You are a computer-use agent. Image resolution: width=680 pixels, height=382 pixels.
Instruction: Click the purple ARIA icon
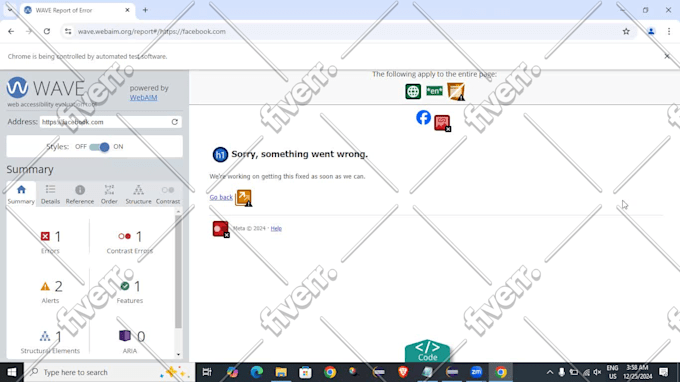(x=125, y=336)
